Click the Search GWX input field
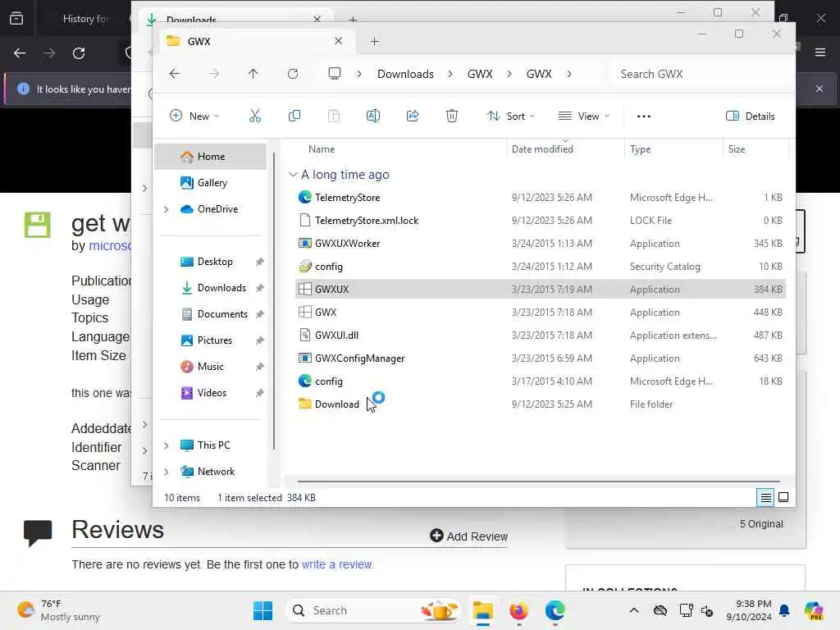 coord(701,74)
